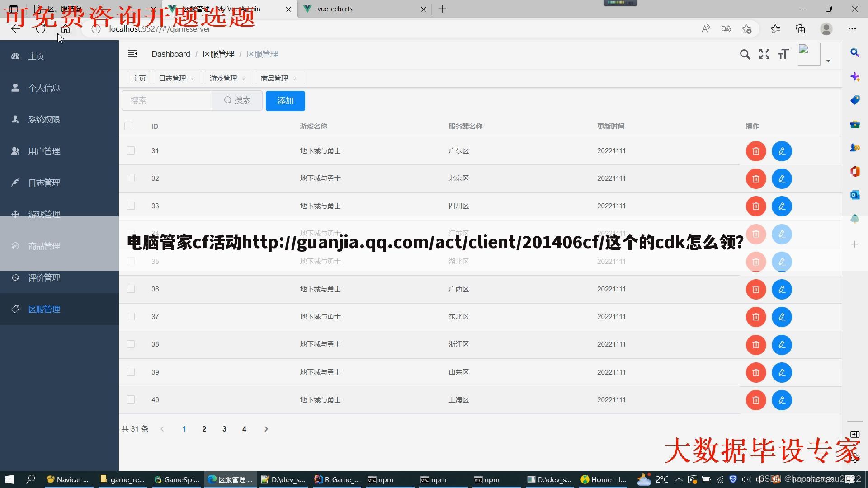Delete the 广西区 row
868x488 pixels.
pyautogui.click(x=755, y=289)
